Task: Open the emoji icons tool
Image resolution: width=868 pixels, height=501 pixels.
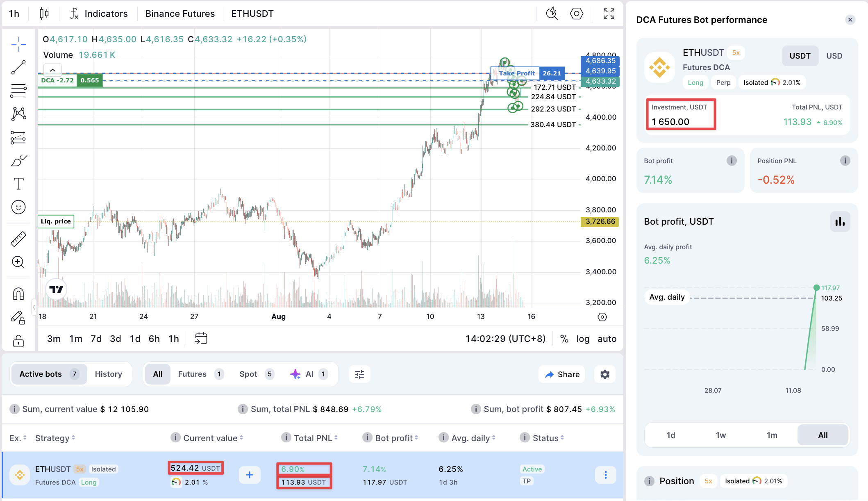Action: click(x=18, y=207)
